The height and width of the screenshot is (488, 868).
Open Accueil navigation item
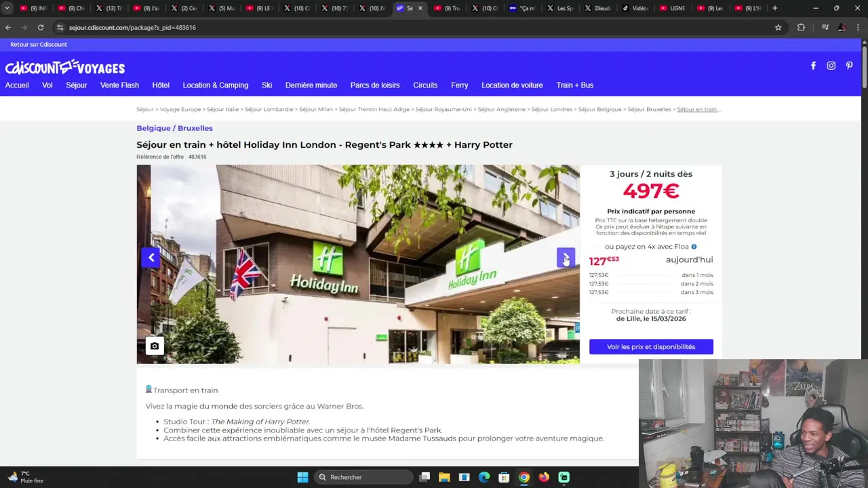pos(17,85)
